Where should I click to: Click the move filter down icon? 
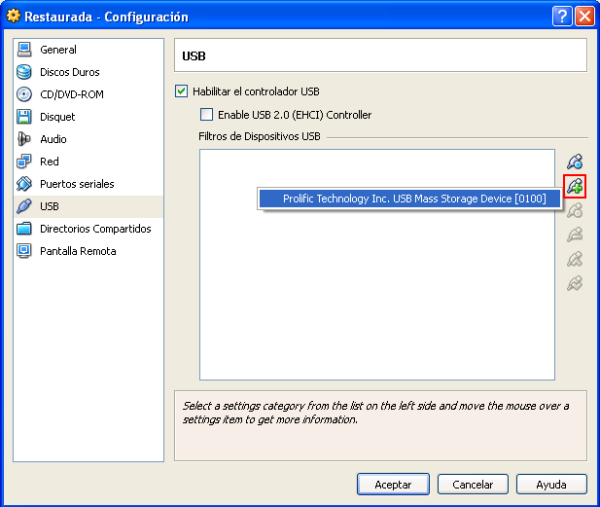[574, 283]
